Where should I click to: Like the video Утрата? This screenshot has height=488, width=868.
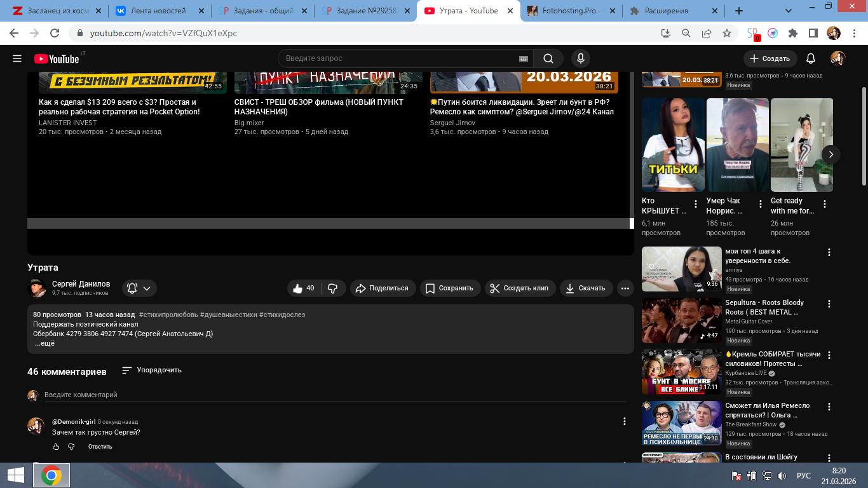coord(304,288)
